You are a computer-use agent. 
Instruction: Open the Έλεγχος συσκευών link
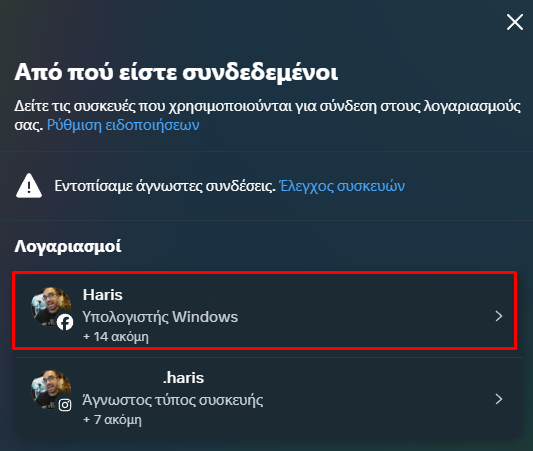click(342, 186)
